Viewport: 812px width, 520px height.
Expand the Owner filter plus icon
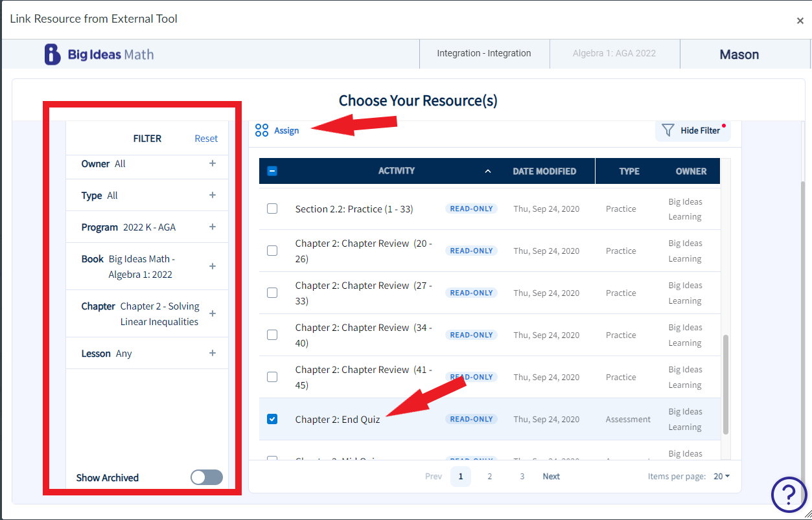click(x=212, y=164)
